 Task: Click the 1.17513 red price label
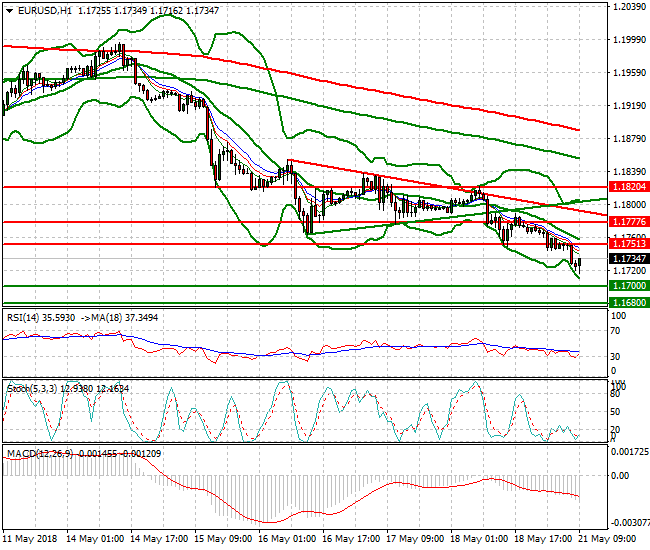629,244
